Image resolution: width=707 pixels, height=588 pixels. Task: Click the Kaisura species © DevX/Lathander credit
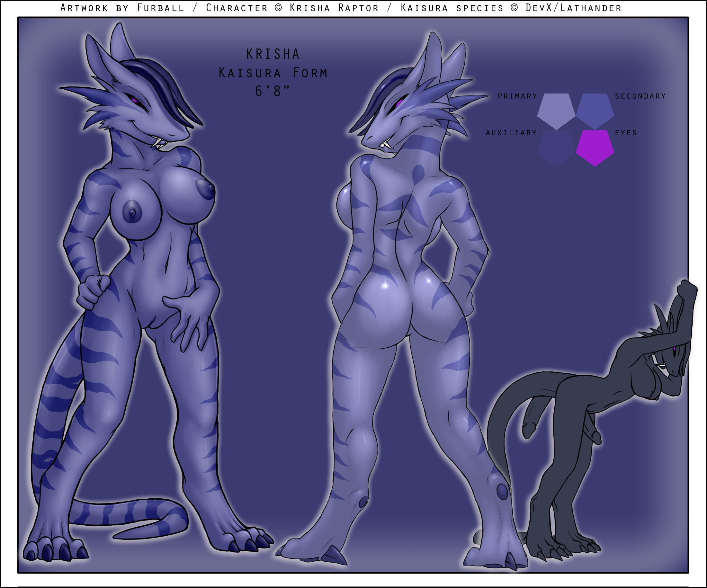[511, 8]
